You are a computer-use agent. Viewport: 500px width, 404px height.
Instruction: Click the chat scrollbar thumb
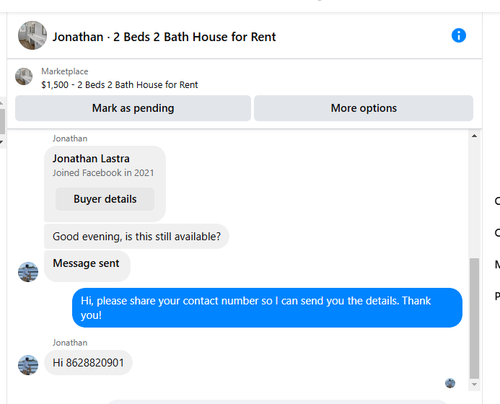474,318
